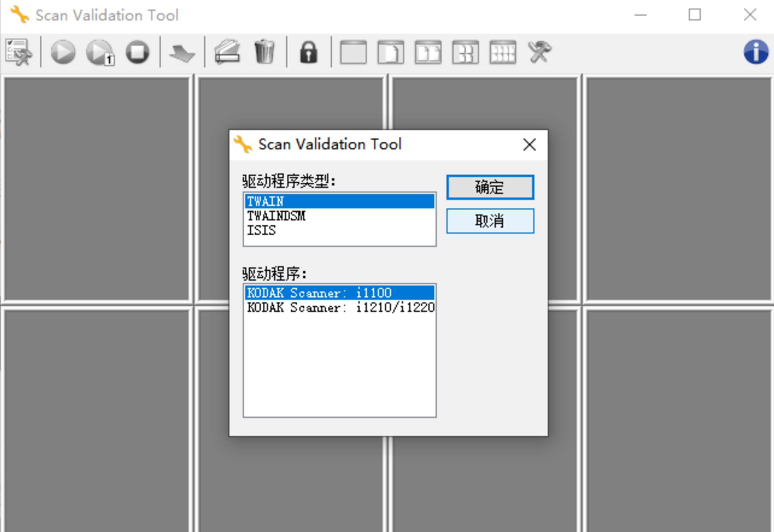Click the scanner device toolbar icon
774x532 pixels.
point(227,52)
